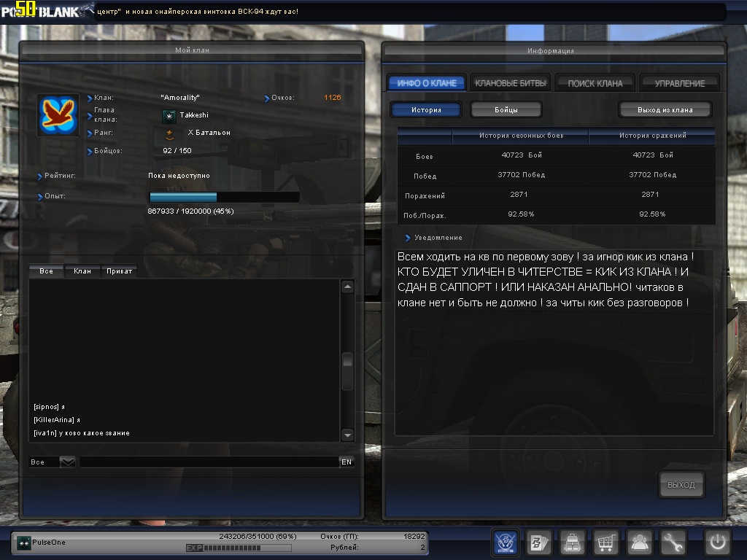Screen dimensions: 747x560
Task: Open the community people icon
Action: pos(640,542)
